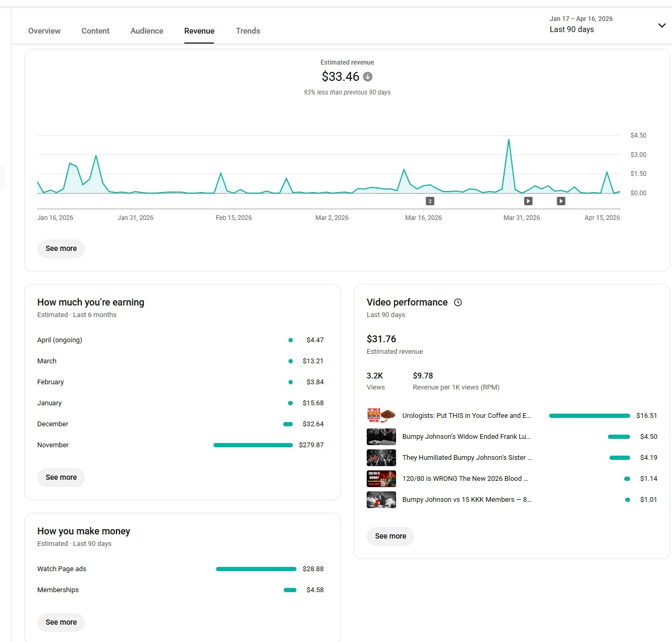Click the rightmost play marker under the chart

pos(561,201)
